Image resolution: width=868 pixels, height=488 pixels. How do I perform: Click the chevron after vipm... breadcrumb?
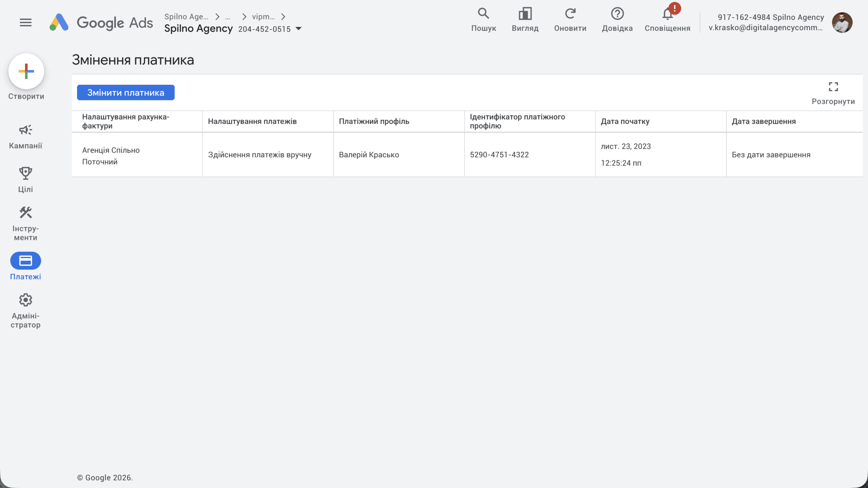coord(283,17)
